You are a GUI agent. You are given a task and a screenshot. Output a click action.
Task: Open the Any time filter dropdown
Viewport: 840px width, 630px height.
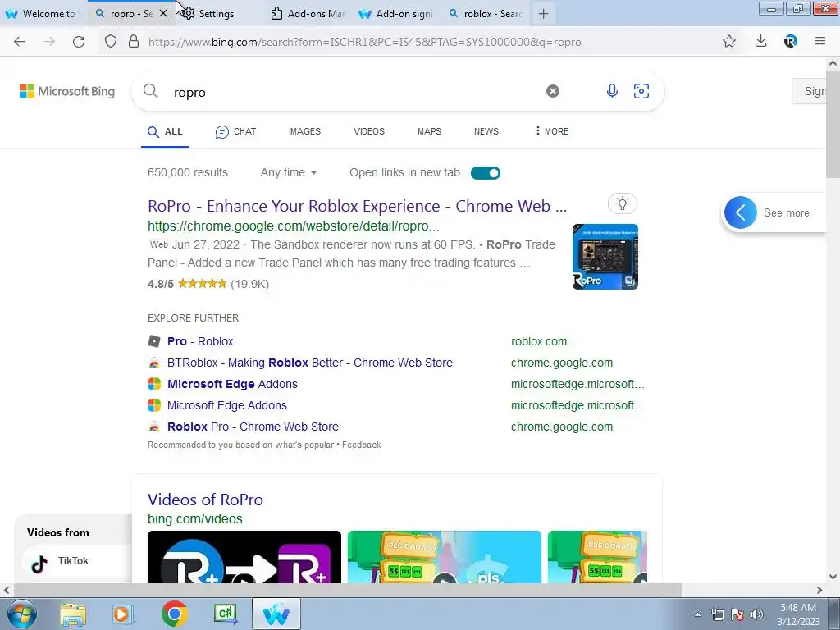(x=288, y=172)
